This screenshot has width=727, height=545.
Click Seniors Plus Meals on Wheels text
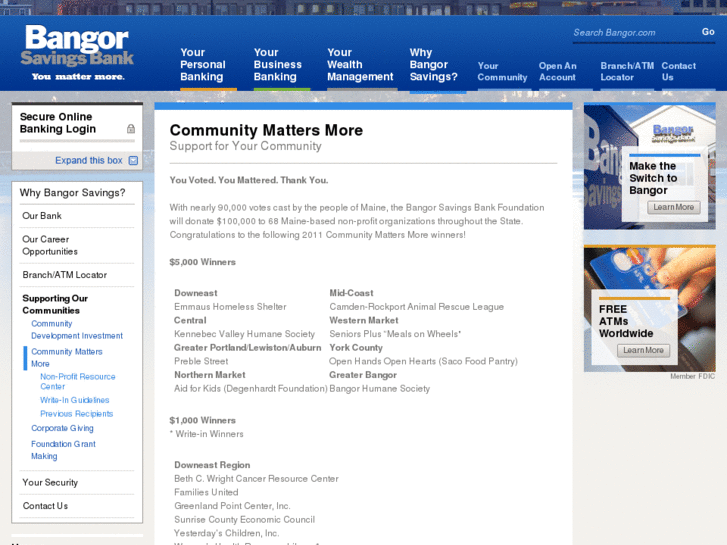coord(395,334)
